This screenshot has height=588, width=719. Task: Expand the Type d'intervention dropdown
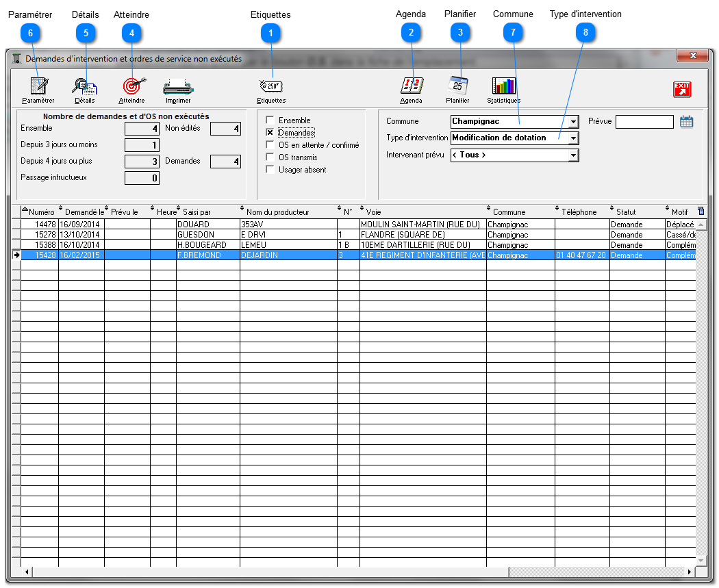[x=572, y=138]
